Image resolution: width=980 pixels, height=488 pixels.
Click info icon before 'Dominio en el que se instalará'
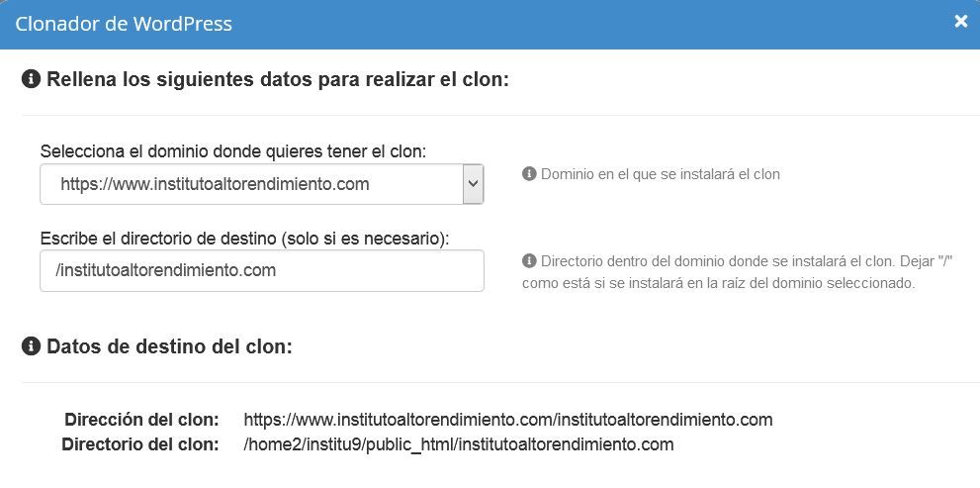[529, 174]
